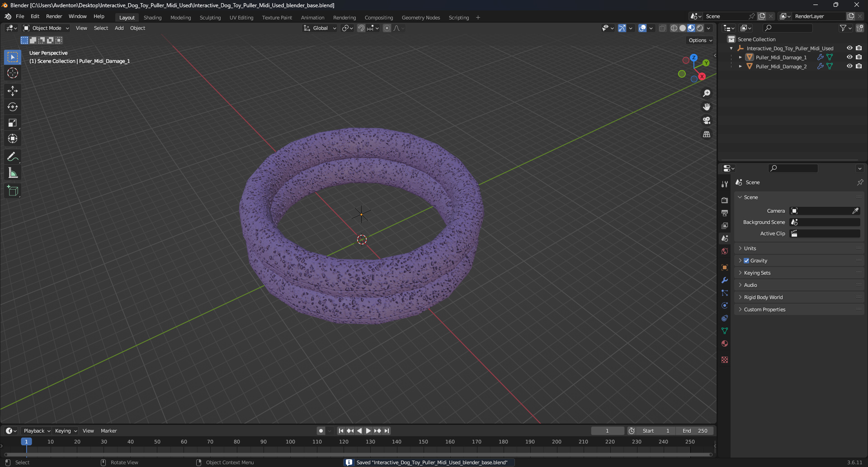Open the Keying dropdown in timeline

[x=66, y=431]
